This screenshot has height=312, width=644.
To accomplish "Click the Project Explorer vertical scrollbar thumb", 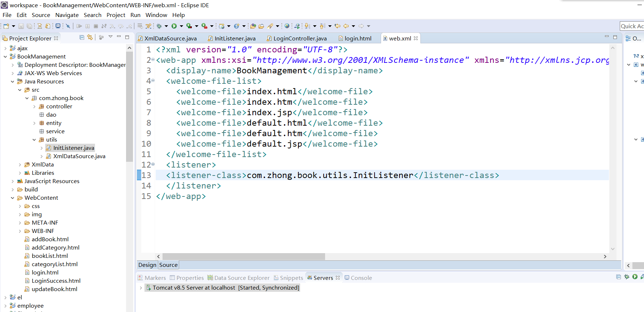I will (129, 107).
